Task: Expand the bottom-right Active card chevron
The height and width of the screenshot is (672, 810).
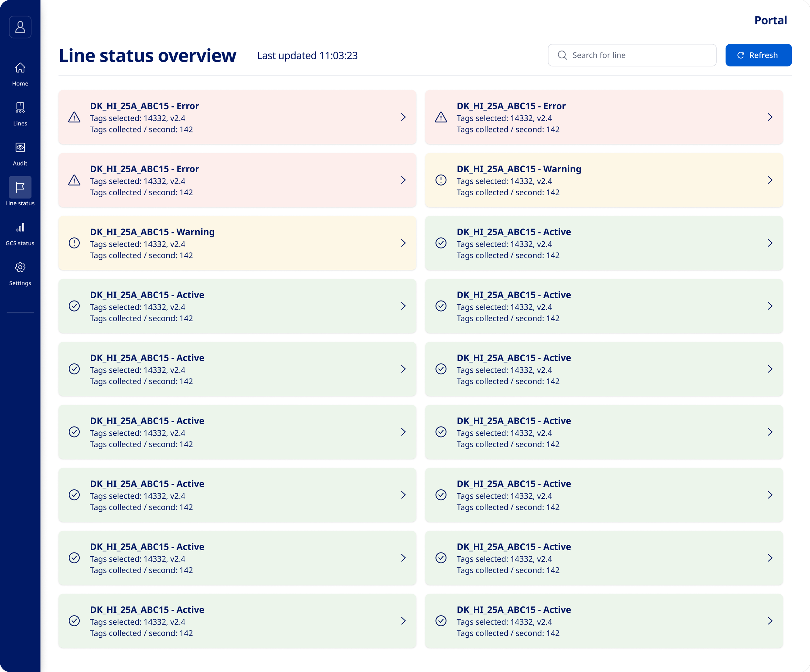Action: click(770, 621)
